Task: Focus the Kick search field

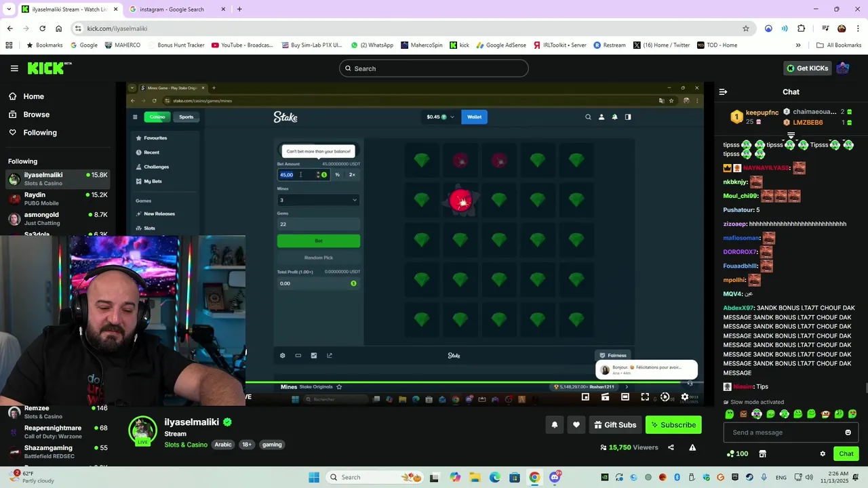Action: tap(434, 68)
